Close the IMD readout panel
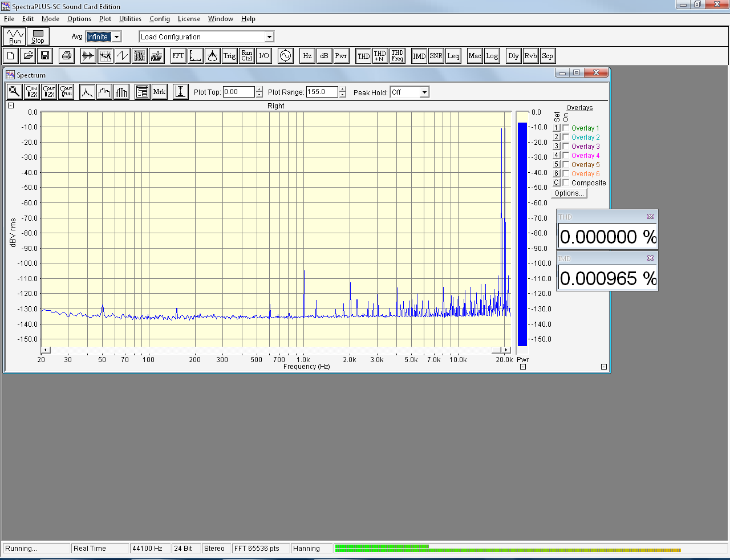The image size is (730, 560). coord(650,258)
